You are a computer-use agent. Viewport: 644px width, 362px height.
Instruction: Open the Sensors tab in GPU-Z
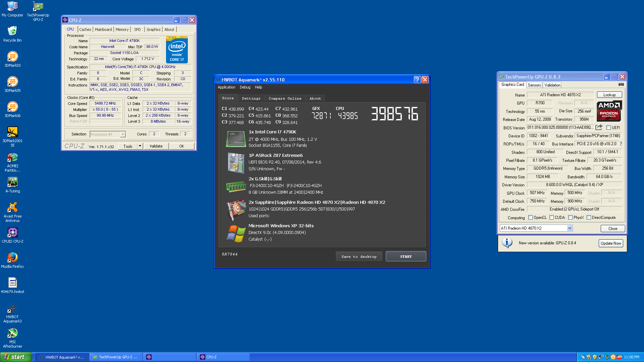pyautogui.click(x=534, y=85)
